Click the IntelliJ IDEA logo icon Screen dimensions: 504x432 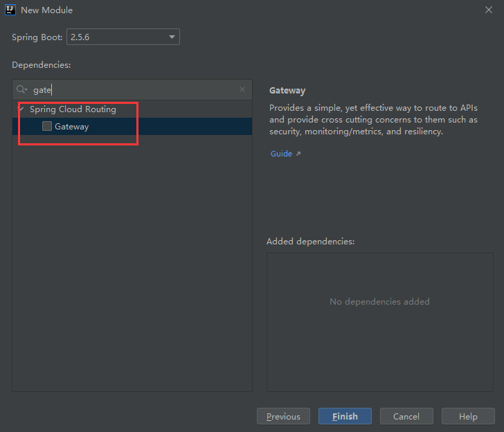pyautogui.click(x=10, y=10)
